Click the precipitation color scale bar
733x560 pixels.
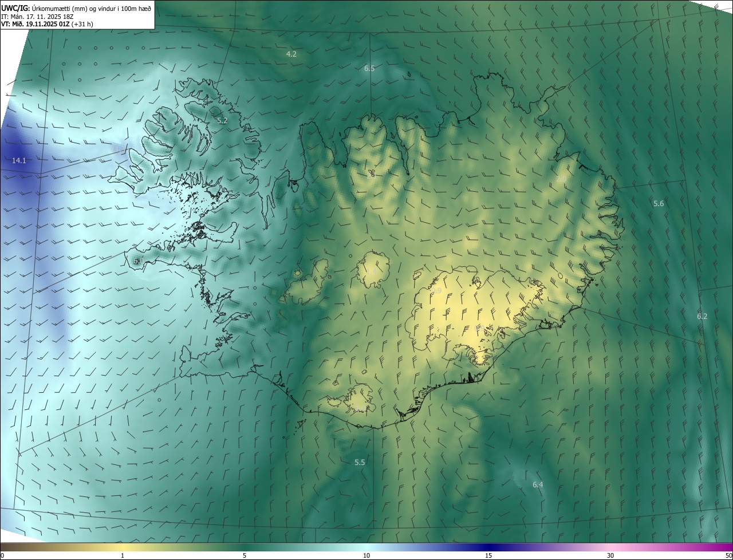tap(366, 547)
